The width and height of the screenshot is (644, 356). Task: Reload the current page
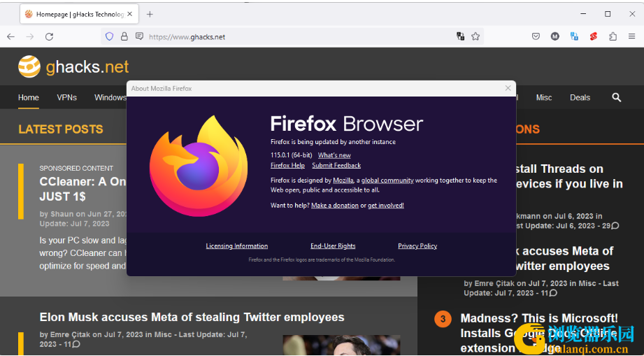(x=49, y=36)
